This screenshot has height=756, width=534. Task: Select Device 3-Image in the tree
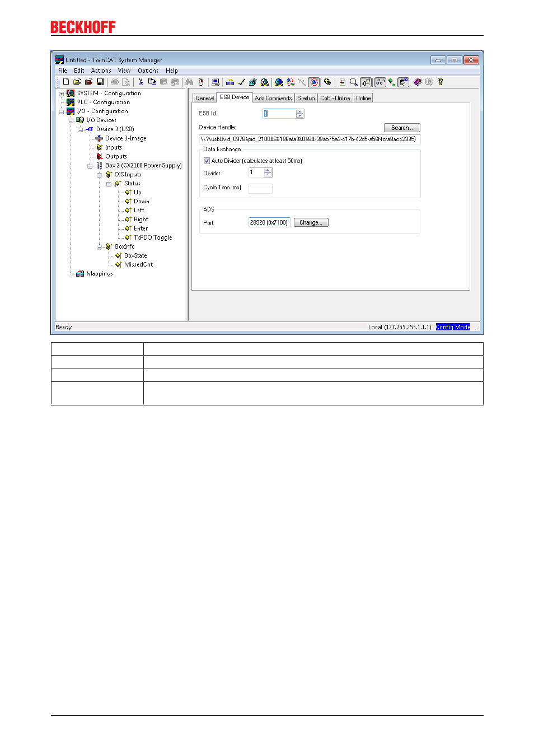click(x=126, y=138)
